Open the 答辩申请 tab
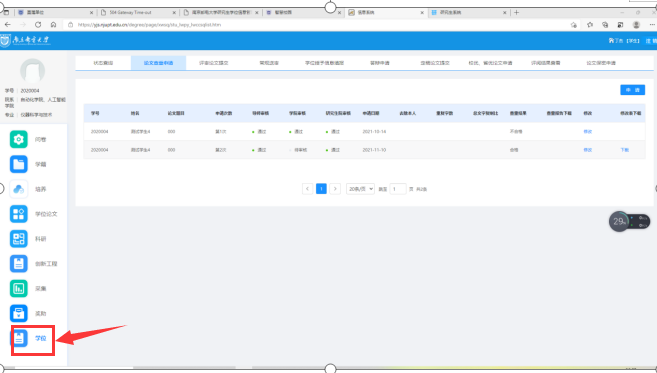This screenshot has height=373, width=657. 380,63
